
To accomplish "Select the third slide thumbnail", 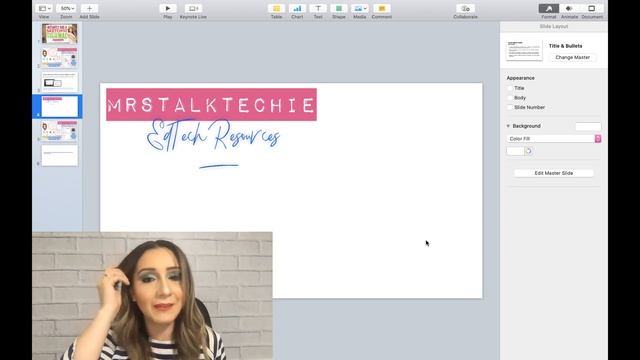I will click(x=59, y=82).
